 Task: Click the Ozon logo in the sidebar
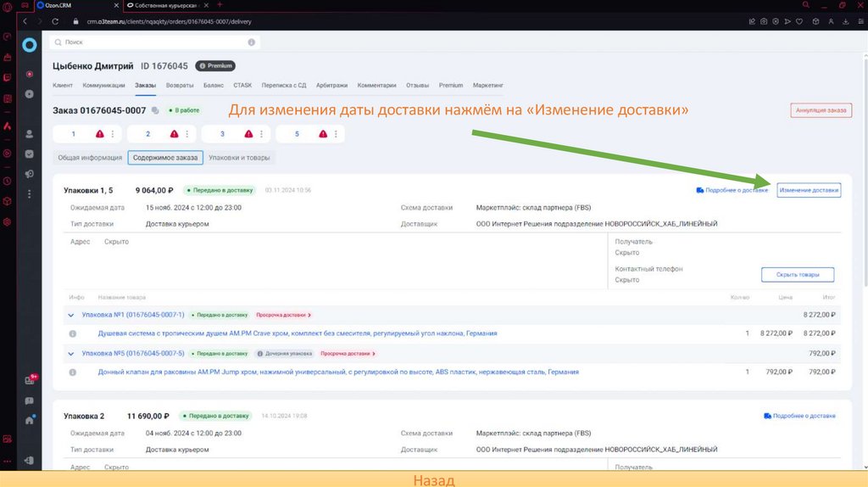click(x=30, y=45)
